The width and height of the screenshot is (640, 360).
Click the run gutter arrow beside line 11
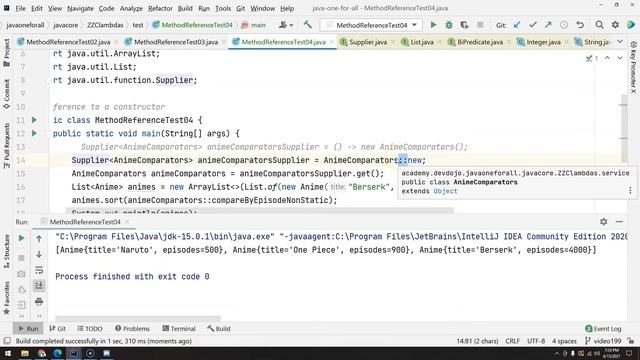coord(34,120)
